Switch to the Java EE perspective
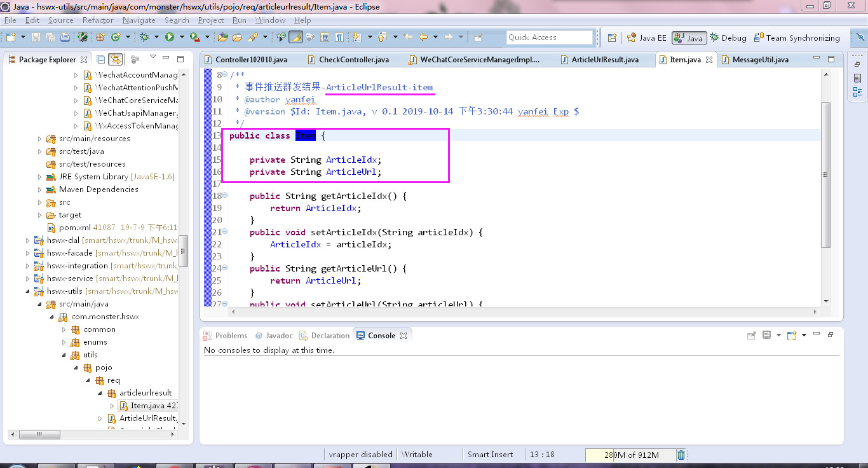The width and height of the screenshot is (868, 468). click(x=646, y=38)
